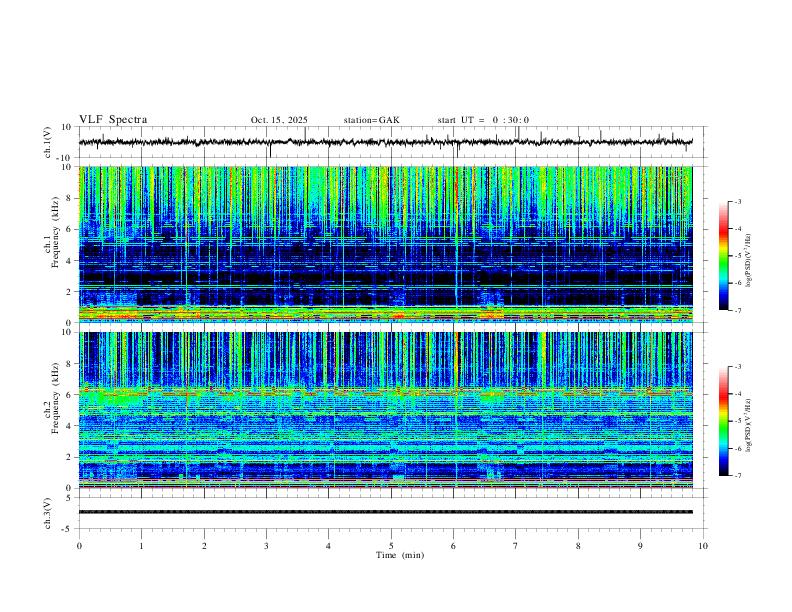The width and height of the screenshot is (792, 612).
Task: Click ch.1 color bar 'log(PSD)(V²/Hz)' label
Action: (749, 261)
